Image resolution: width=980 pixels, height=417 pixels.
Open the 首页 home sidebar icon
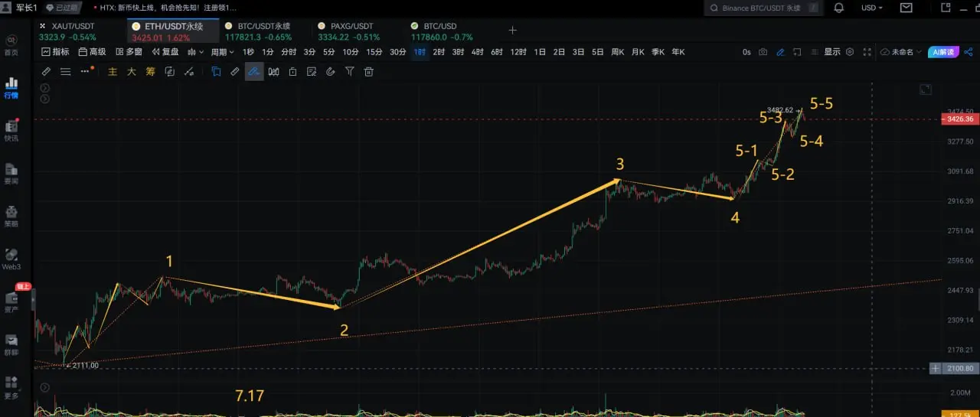[11, 45]
